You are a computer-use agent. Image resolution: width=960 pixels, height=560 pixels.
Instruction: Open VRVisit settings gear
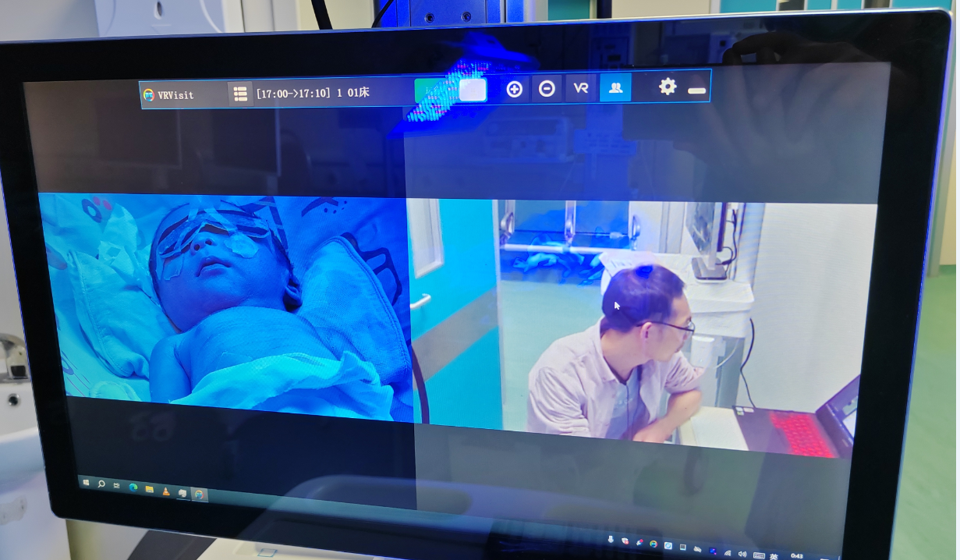point(668,87)
